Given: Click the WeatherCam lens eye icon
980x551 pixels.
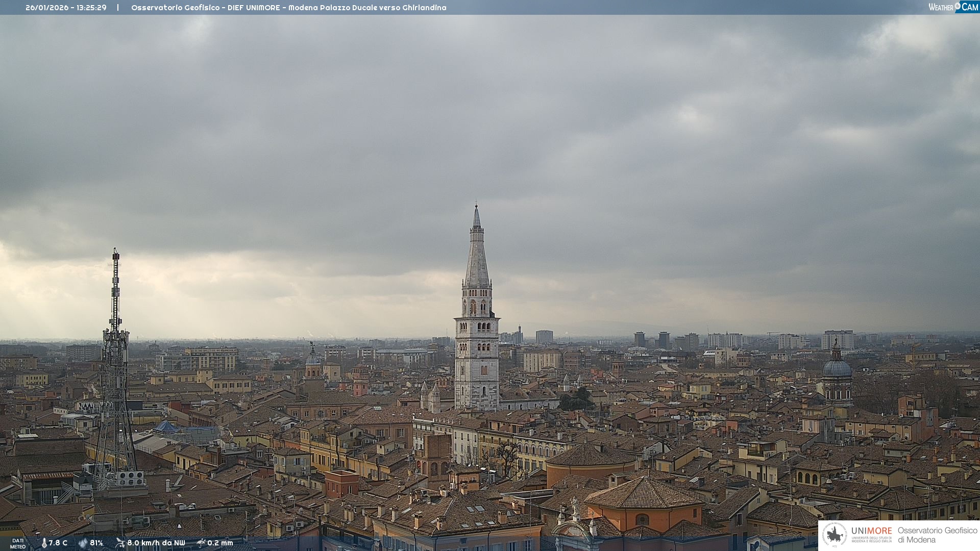Looking at the screenshot, I should (958, 6).
